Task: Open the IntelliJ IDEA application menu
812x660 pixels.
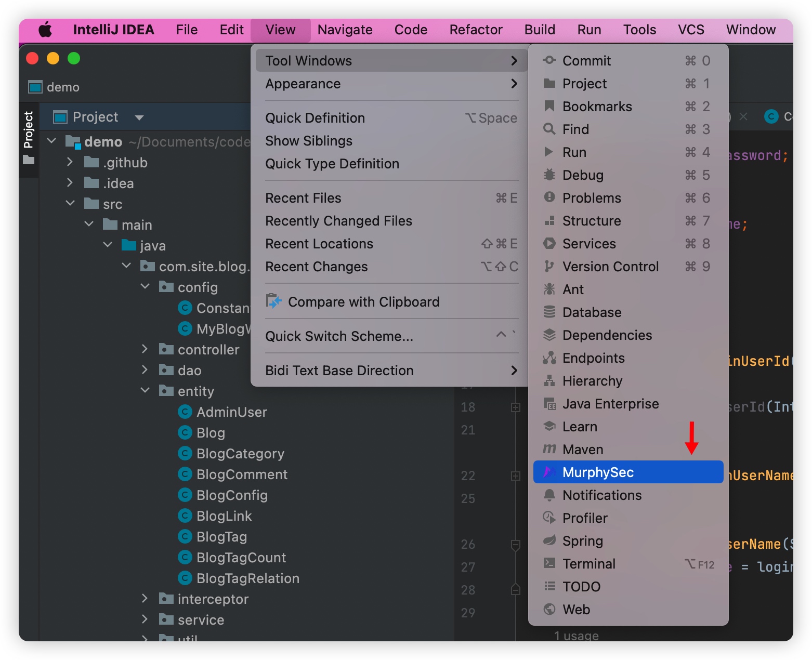Action: point(113,30)
